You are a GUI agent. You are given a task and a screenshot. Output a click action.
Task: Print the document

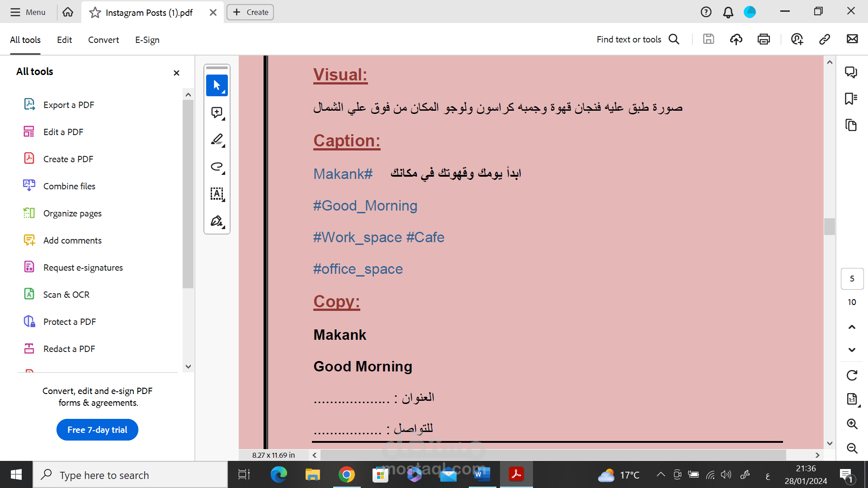[x=764, y=39]
